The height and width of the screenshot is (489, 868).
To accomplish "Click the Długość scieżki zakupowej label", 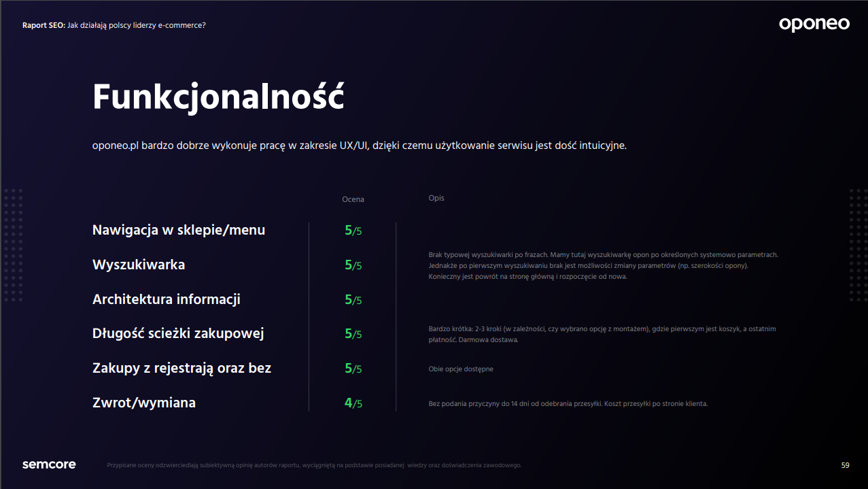I will (178, 333).
